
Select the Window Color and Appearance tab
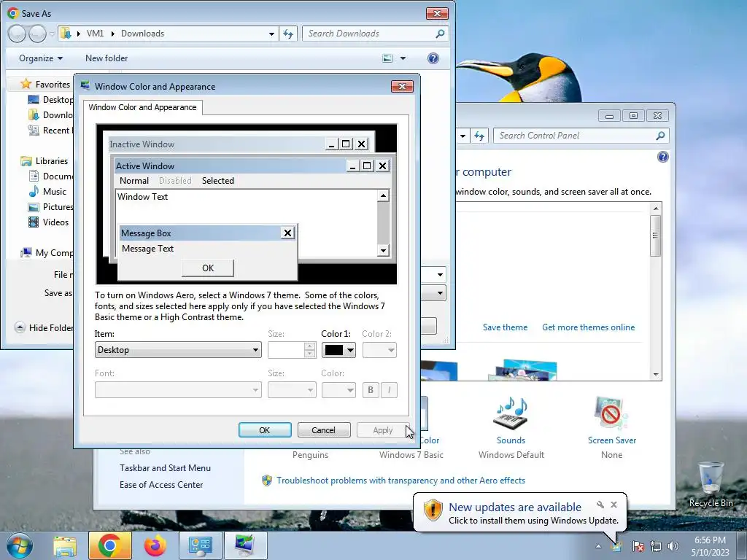coord(142,107)
